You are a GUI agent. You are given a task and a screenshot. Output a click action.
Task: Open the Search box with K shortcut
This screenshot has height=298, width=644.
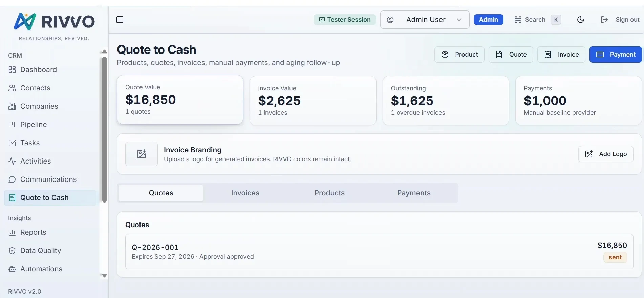pos(537,20)
